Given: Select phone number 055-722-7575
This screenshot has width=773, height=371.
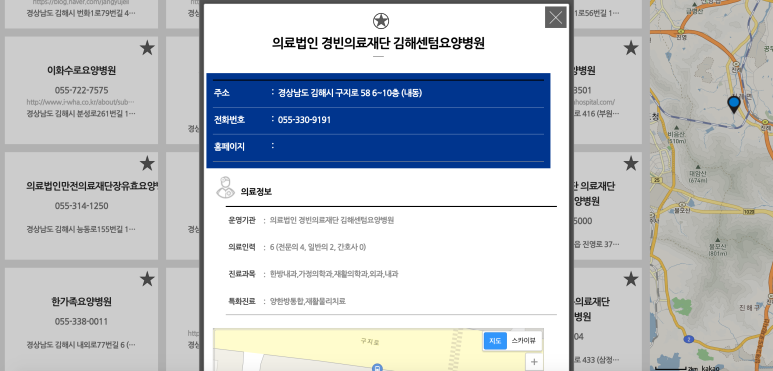Looking at the screenshot, I should point(81,91).
